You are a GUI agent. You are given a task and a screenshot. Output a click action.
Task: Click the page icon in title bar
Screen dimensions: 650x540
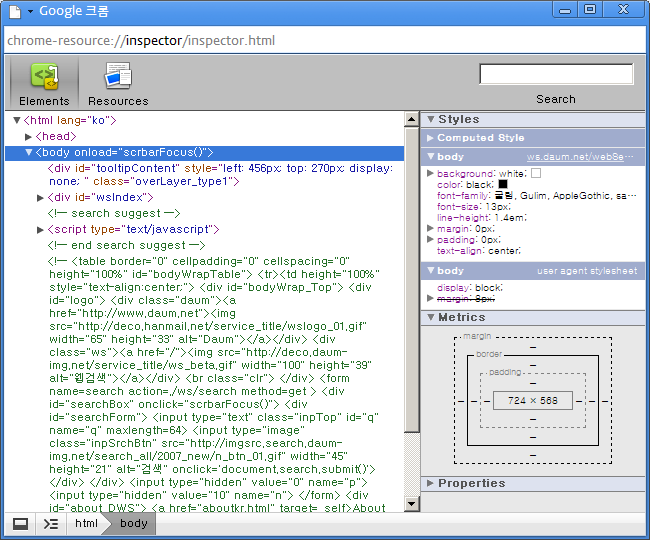coord(15,11)
